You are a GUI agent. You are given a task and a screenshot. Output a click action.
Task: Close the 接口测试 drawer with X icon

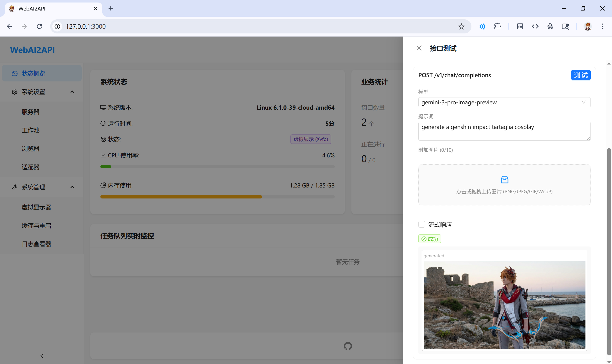[419, 48]
